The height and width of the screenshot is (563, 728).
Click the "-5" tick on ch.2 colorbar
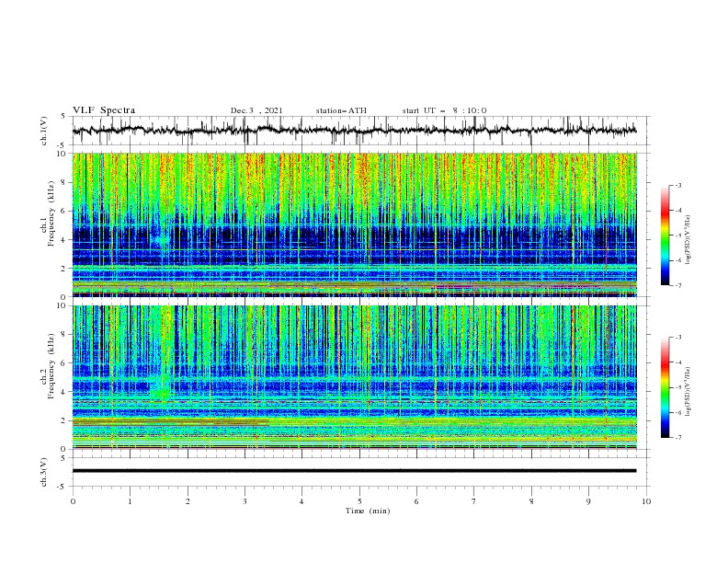(x=677, y=387)
